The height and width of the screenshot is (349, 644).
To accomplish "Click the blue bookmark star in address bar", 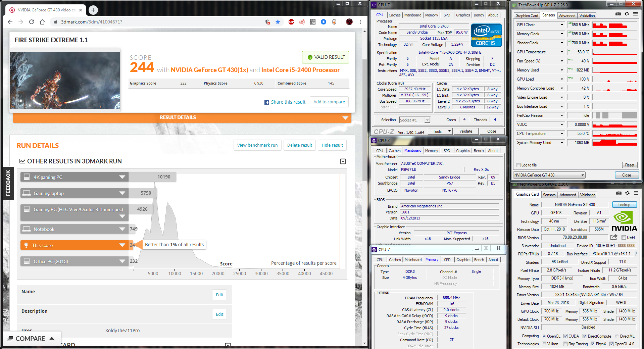I will [278, 22].
